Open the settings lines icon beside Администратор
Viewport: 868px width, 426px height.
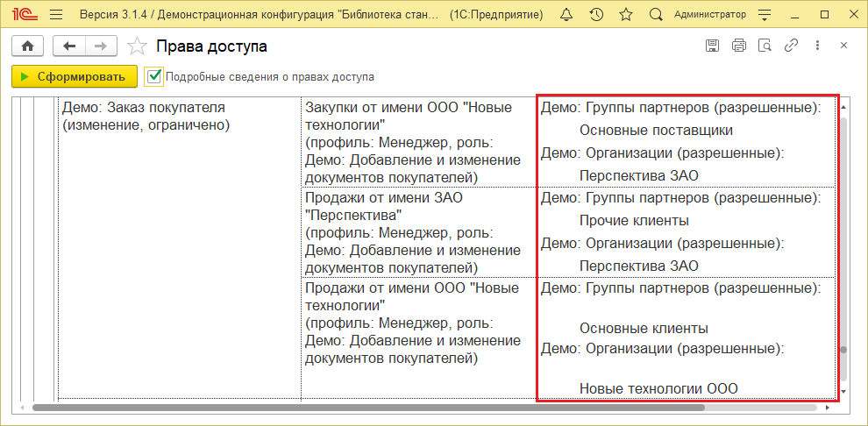tap(764, 15)
